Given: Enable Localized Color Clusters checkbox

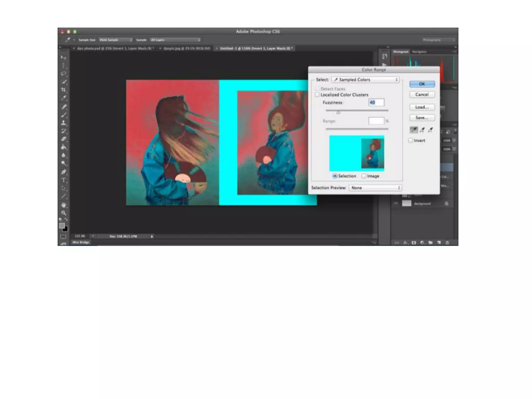Looking at the screenshot, I should (x=317, y=95).
